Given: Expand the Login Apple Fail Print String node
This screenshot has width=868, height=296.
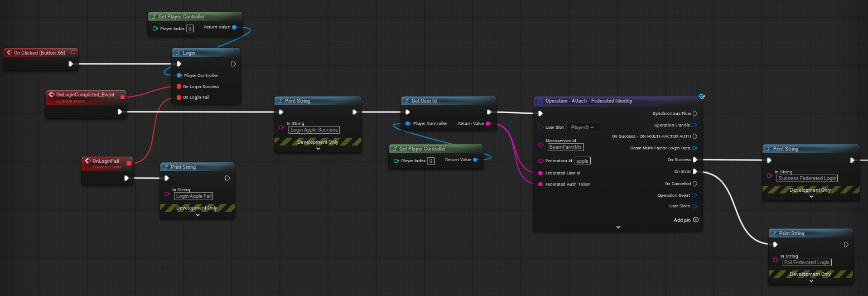Looking at the screenshot, I should click(x=197, y=215).
